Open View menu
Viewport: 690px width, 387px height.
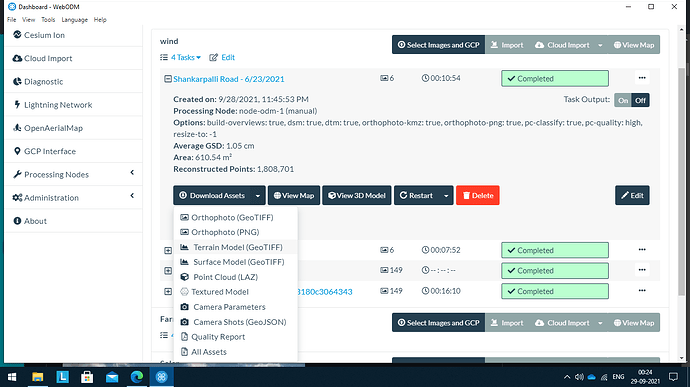[x=28, y=19]
